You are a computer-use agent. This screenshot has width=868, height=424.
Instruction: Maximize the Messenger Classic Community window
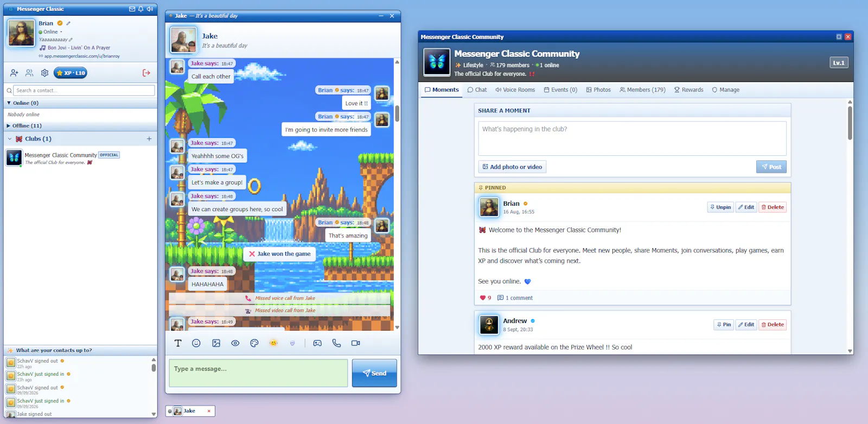[x=839, y=37]
